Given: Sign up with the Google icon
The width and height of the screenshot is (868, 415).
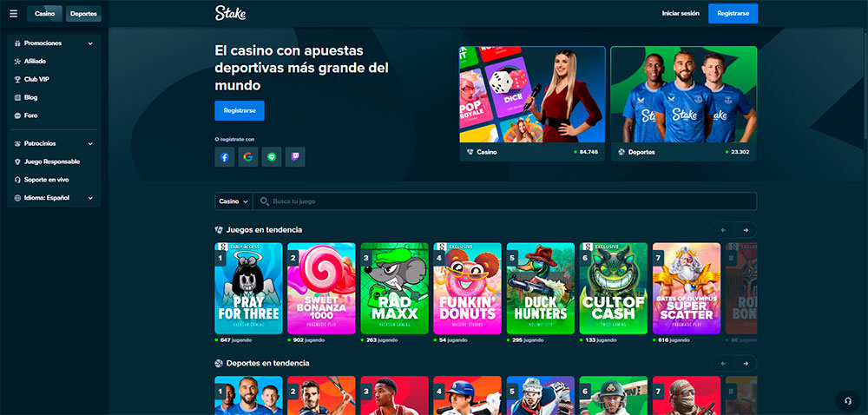Looking at the screenshot, I should click(x=248, y=157).
